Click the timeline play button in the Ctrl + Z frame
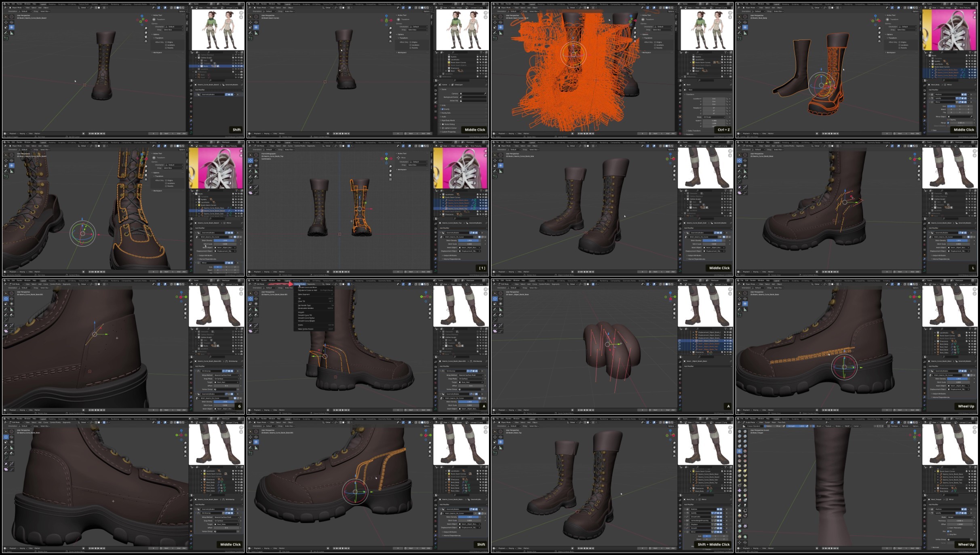 (587, 133)
